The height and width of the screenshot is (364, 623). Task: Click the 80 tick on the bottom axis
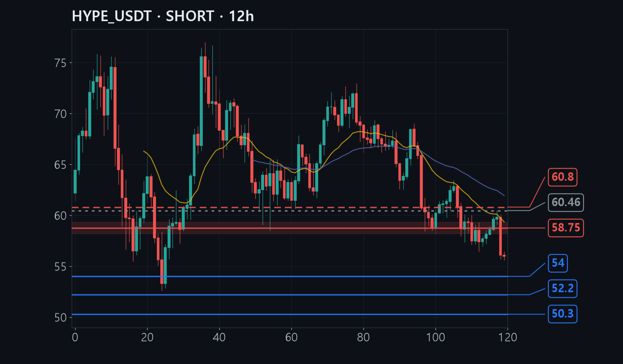coord(363,338)
